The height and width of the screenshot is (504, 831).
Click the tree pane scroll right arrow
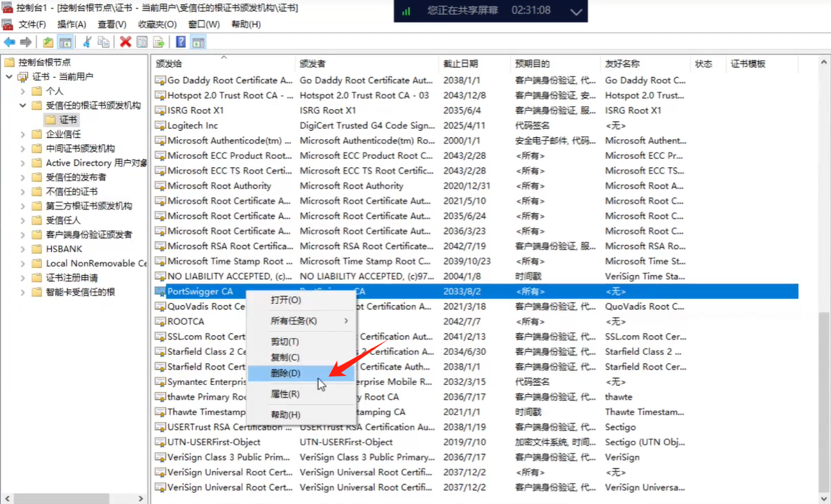coord(140,498)
